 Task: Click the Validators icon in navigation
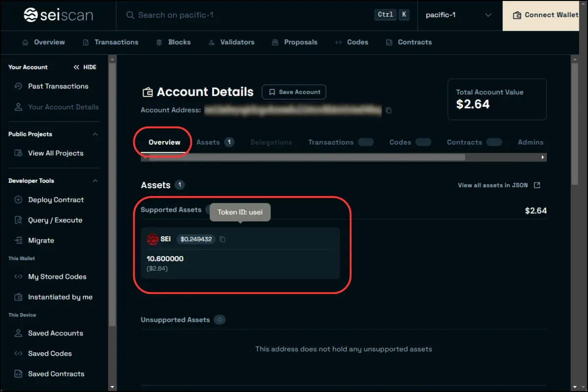(x=212, y=43)
